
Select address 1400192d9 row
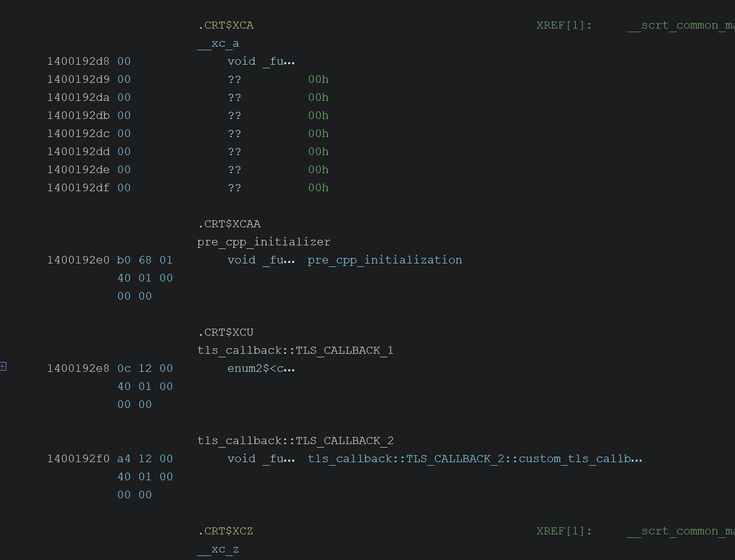(x=78, y=79)
